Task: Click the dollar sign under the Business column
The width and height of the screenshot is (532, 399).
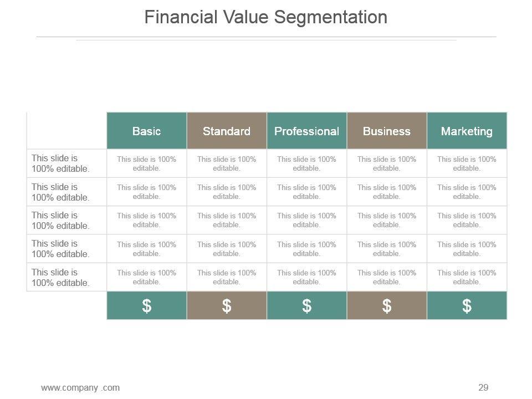Action: pyautogui.click(x=387, y=306)
